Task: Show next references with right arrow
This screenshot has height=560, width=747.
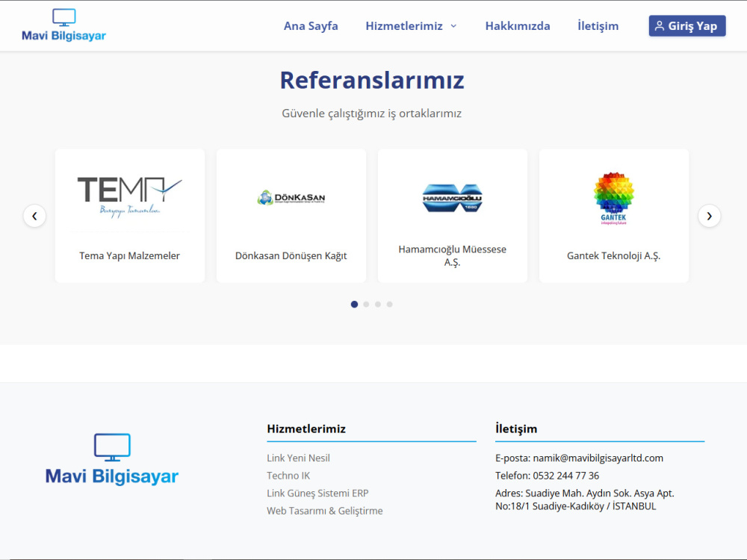Action: coord(709,216)
